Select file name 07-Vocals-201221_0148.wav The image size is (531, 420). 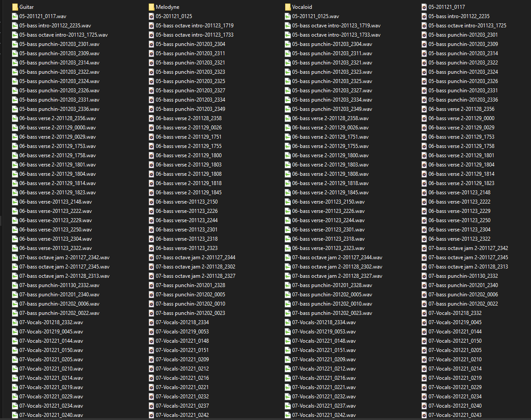[x=324, y=341]
